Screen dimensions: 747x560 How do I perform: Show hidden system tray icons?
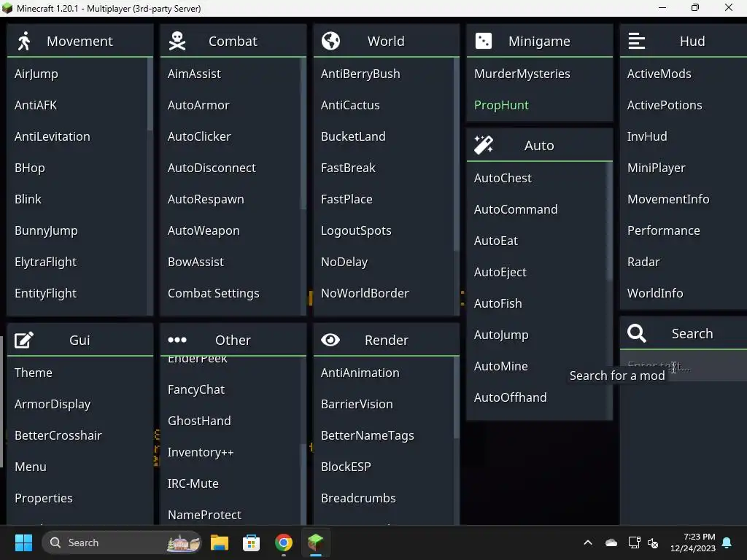tap(588, 542)
